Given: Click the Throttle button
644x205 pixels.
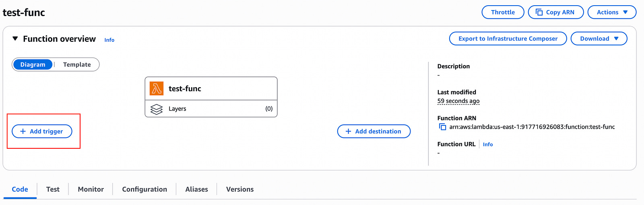Looking at the screenshot, I should click(x=503, y=12).
